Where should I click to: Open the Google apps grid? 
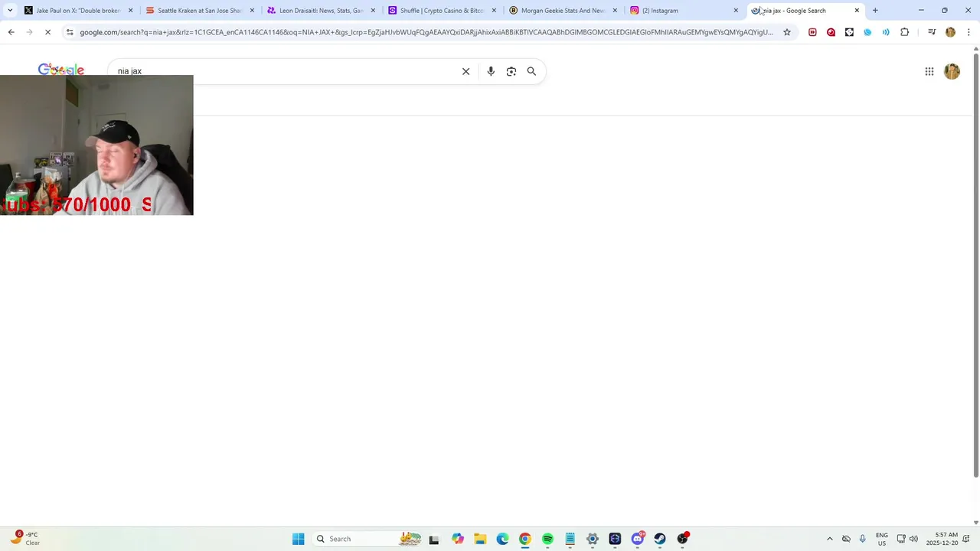pyautogui.click(x=929, y=71)
